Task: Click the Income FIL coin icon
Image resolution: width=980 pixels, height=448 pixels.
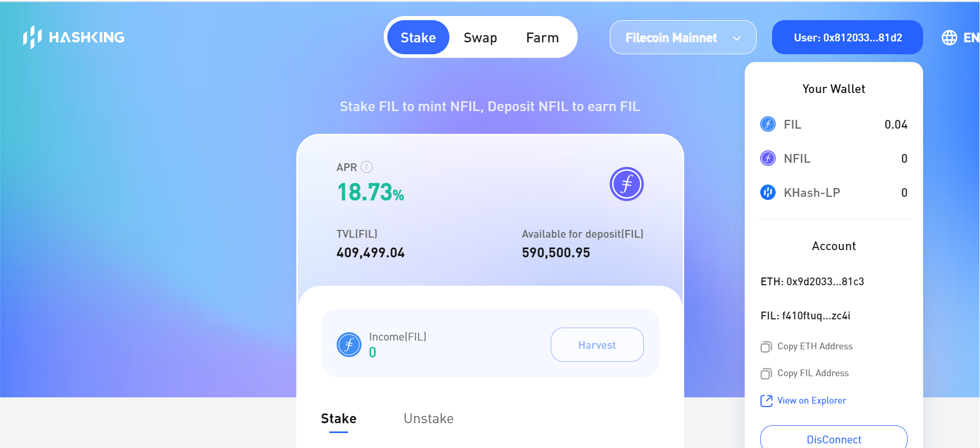Action: 349,345
